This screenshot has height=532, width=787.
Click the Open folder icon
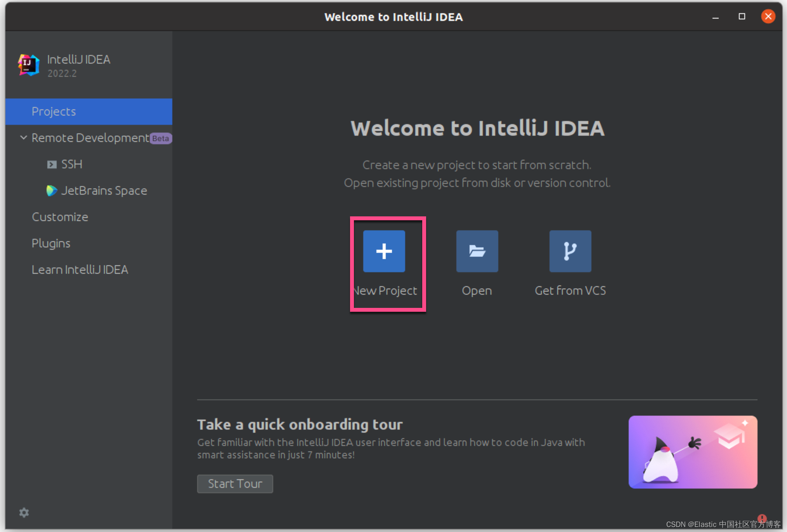pos(477,251)
